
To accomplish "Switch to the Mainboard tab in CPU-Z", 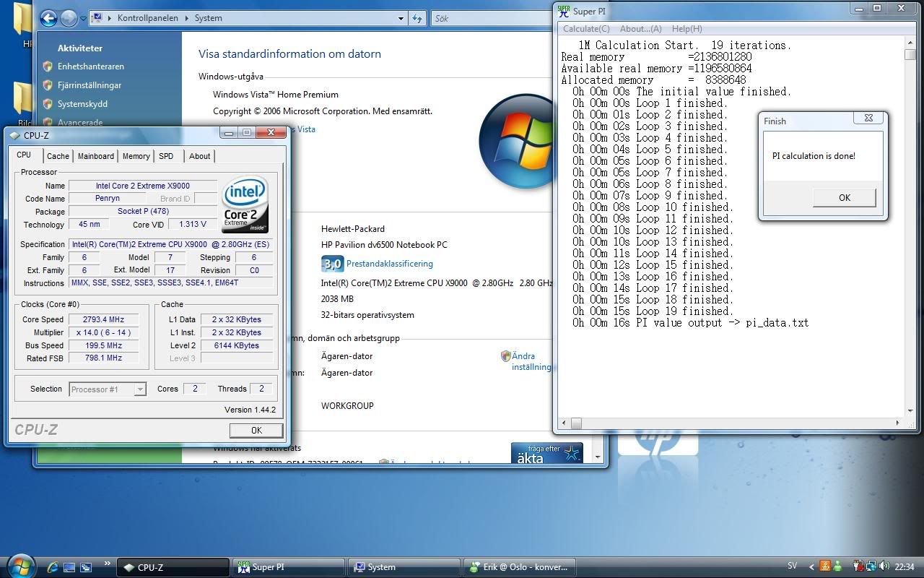I will (96, 156).
